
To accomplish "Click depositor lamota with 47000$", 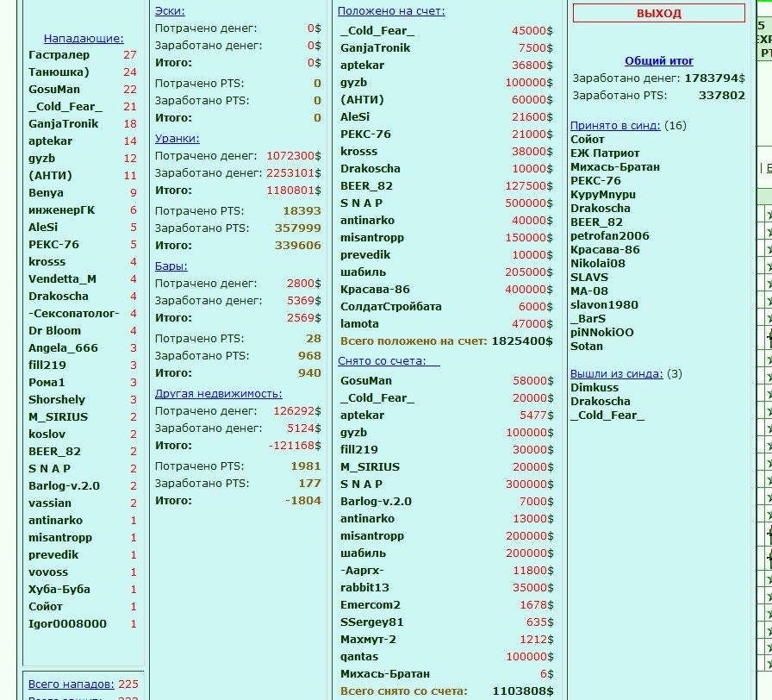I will pos(359,324).
